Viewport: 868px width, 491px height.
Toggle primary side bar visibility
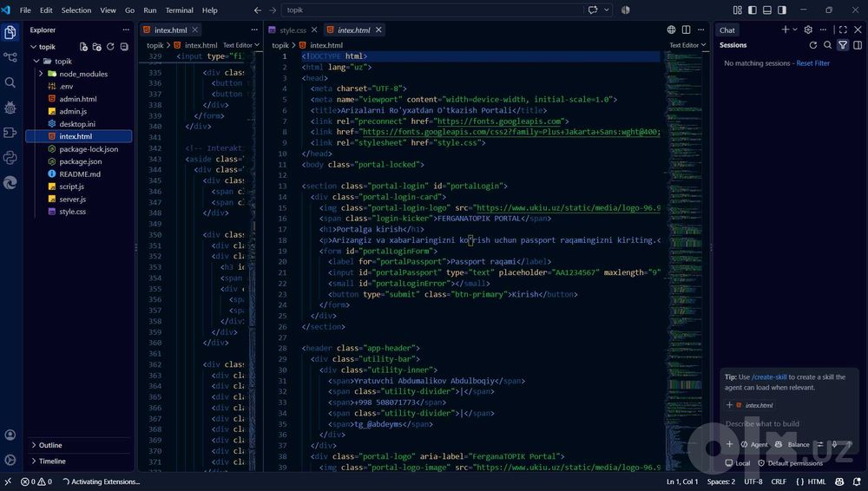pos(753,10)
